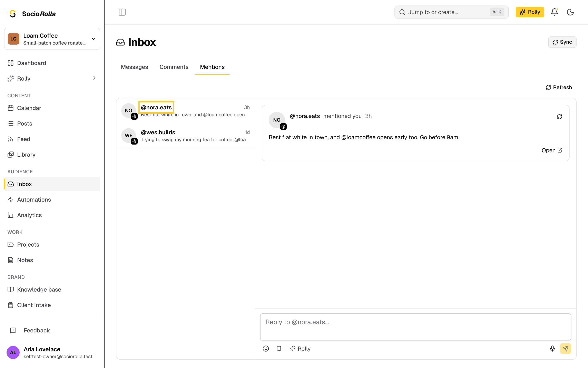Collapse the sidebar with the panel icon
Screen dimensions: 588x368
pyautogui.click(x=122, y=12)
